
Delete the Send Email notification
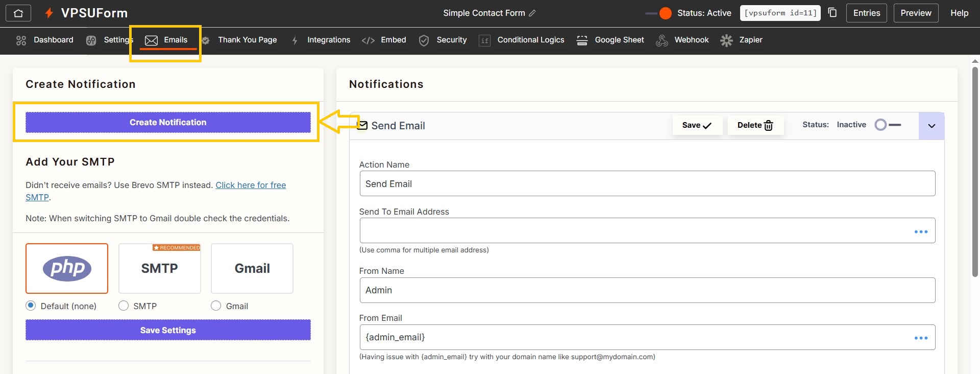click(755, 125)
